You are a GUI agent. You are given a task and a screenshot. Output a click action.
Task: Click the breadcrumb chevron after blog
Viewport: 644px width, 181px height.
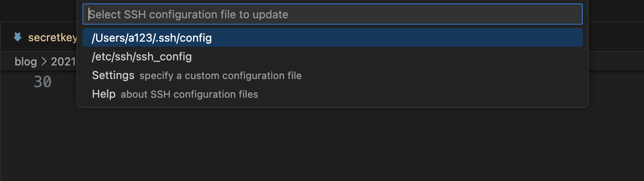[44, 62]
